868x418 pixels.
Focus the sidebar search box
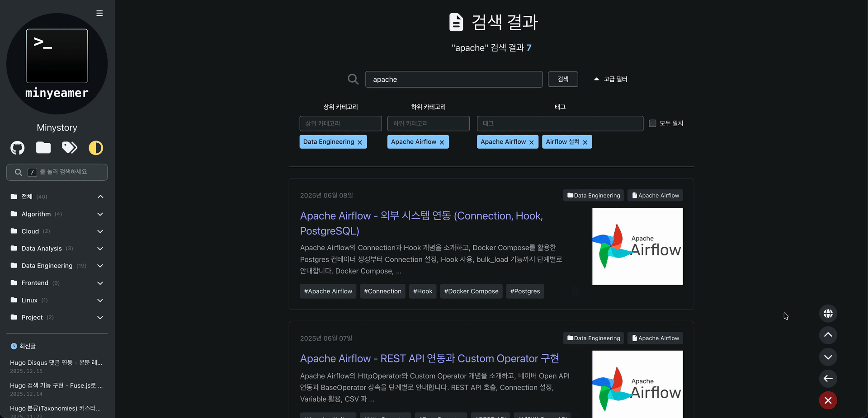pyautogui.click(x=57, y=172)
